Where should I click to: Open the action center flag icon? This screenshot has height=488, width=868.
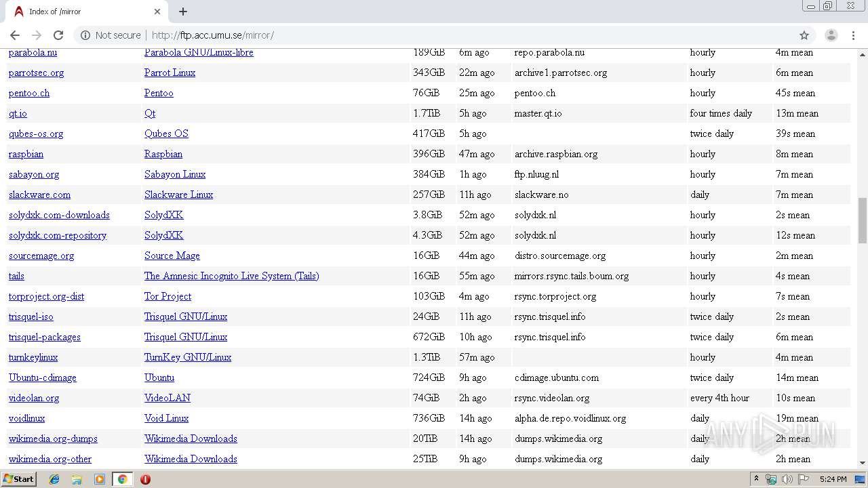pyautogui.click(x=803, y=479)
